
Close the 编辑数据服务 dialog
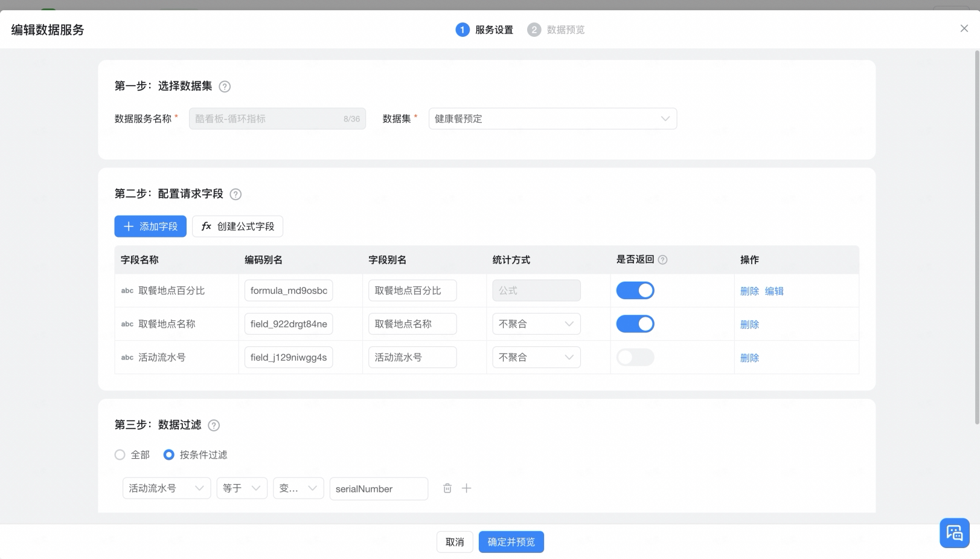click(x=964, y=28)
